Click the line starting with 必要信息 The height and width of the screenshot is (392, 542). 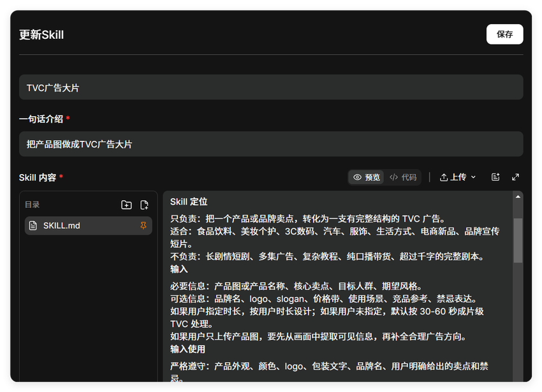click(x=296, y=286)
